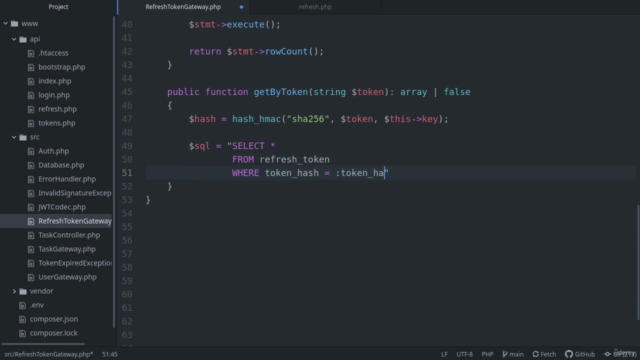Open GitHub panel from status bar

tap(580, 354)
